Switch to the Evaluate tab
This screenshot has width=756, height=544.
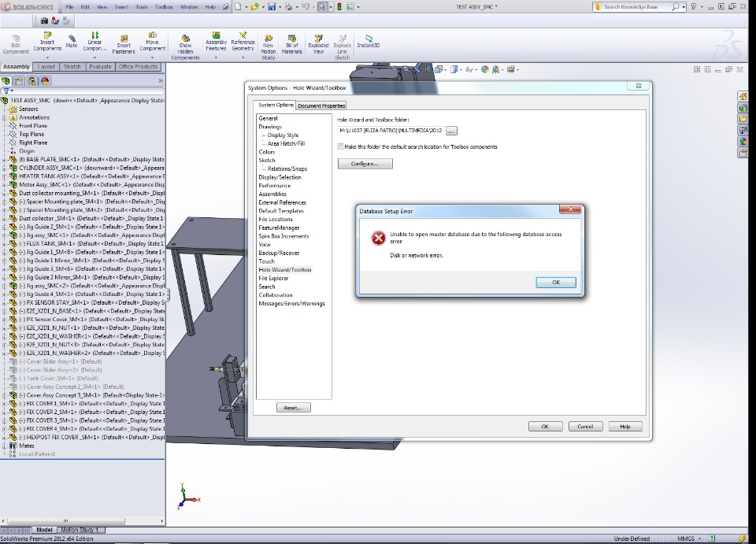100,66
